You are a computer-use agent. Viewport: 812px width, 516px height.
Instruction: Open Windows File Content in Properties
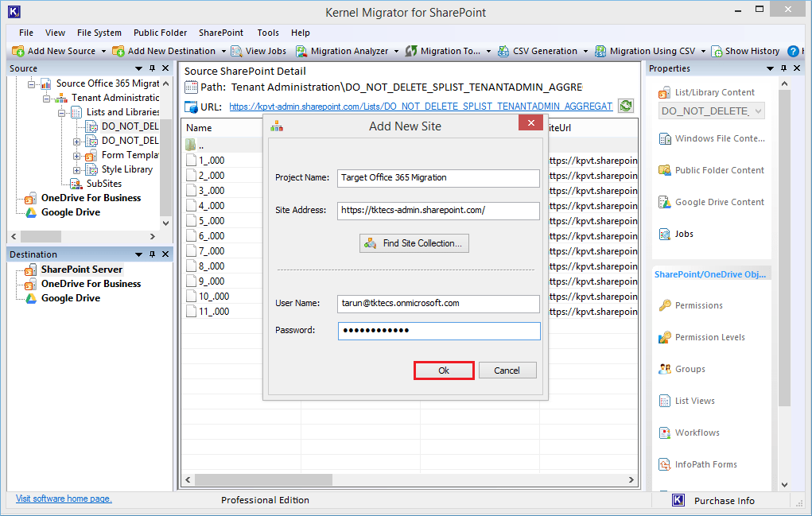712,138
